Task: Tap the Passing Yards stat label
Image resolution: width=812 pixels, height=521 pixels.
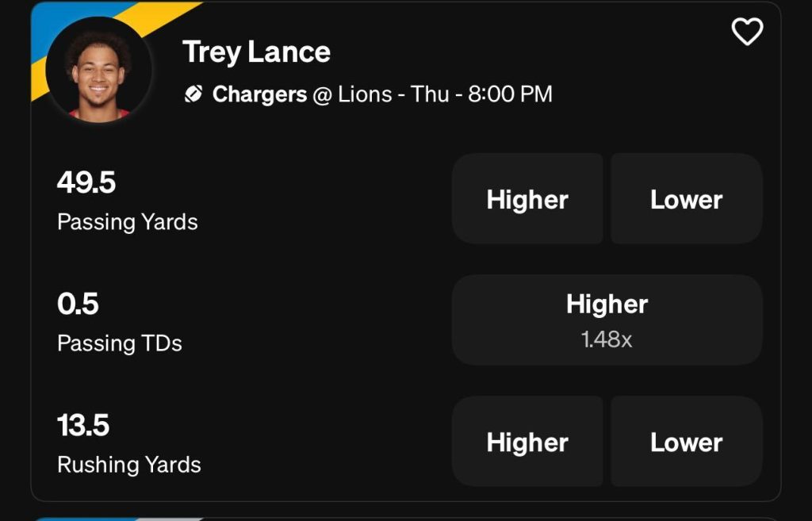Action: point(128,222)
